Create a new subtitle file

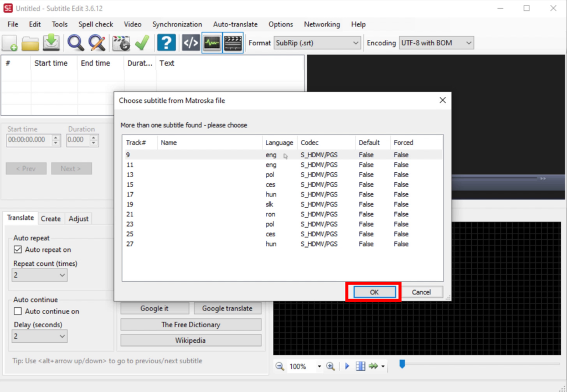pyautogui.click(x=8, y=43)
